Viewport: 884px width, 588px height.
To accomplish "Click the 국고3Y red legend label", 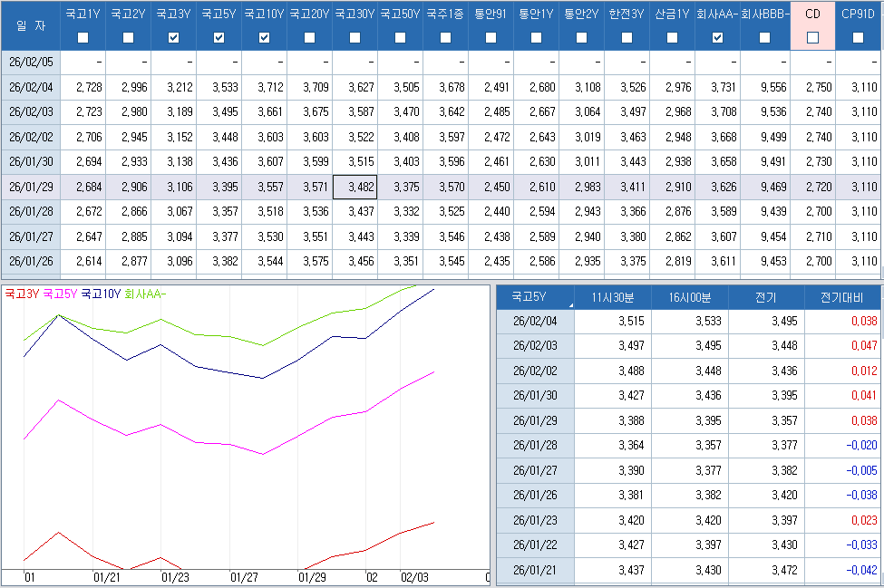I will tap(22, 294).
